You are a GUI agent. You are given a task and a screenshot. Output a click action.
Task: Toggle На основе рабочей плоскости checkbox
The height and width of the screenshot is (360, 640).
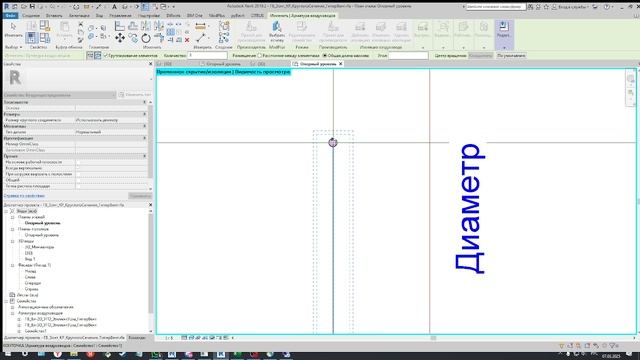78,162
